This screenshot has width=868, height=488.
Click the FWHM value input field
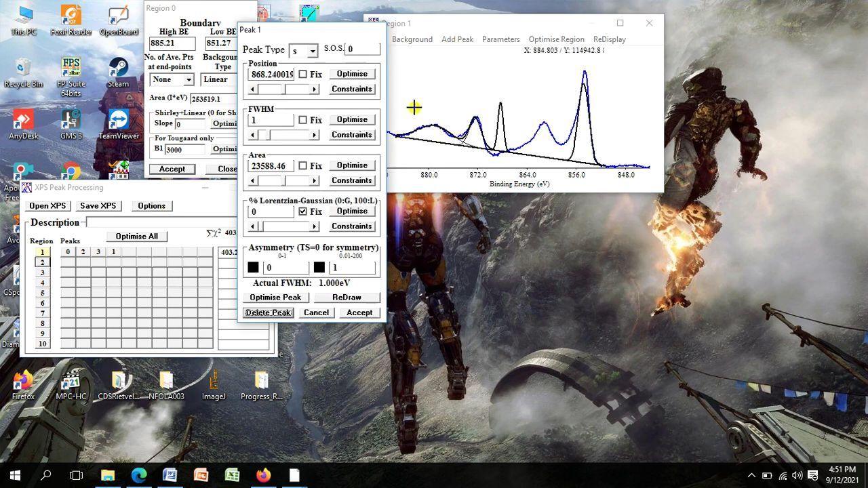pyautogui.click(x=271, y=120)
